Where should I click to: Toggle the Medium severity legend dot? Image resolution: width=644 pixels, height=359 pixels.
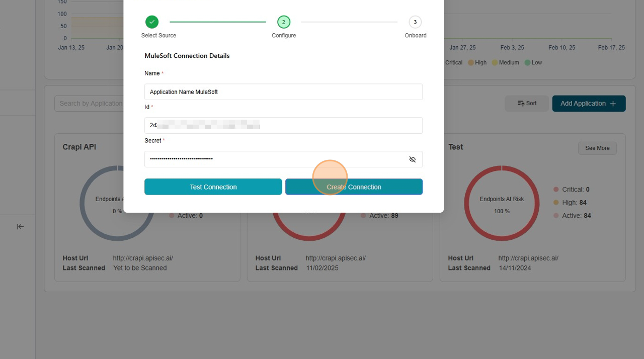495,63
